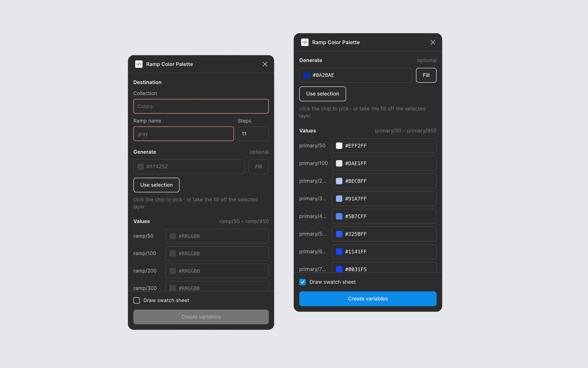This screenshot has height=368, width=588.
Task: Uncheck Draw swatch sheet in right panel
Action: [302, 282]
